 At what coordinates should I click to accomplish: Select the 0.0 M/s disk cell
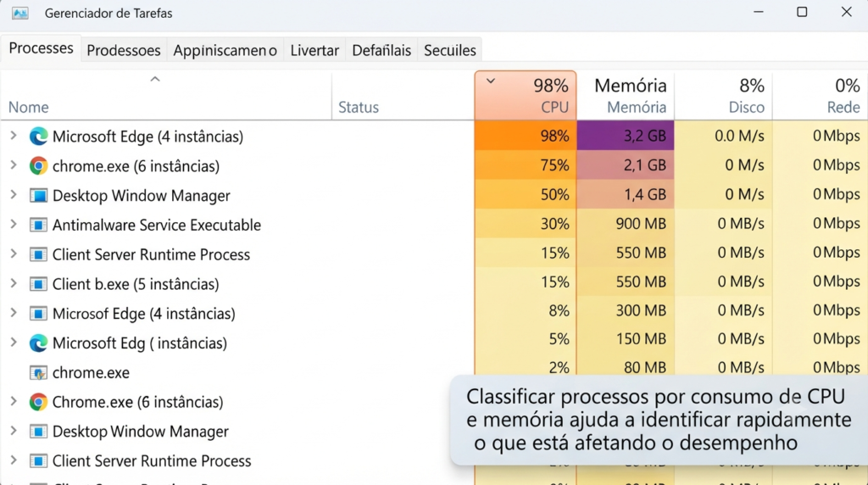(723, 136)
